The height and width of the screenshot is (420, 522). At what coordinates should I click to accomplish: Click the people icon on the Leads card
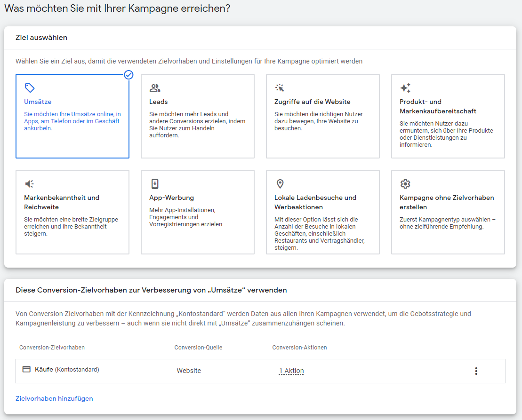(155, 87)
